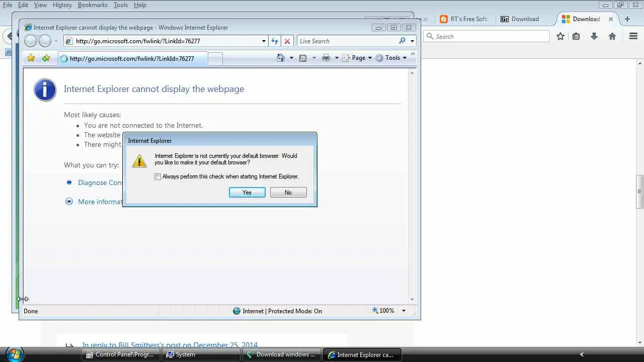The image size is (644, 362).
Task: Open IE search provider dropdown arrow
Action: [412, 41]
